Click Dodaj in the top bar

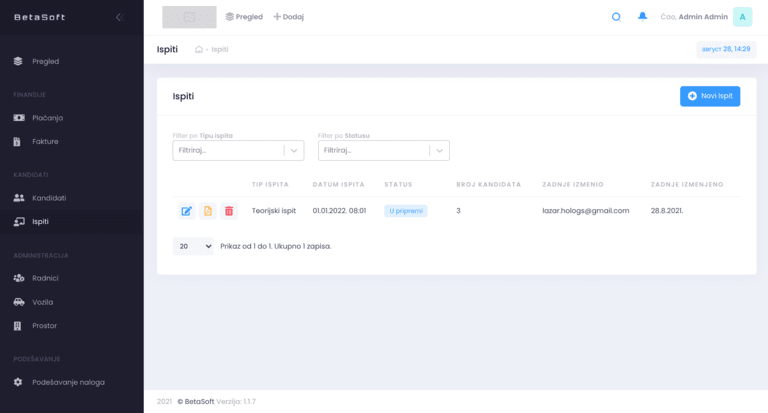coord(288,17)
